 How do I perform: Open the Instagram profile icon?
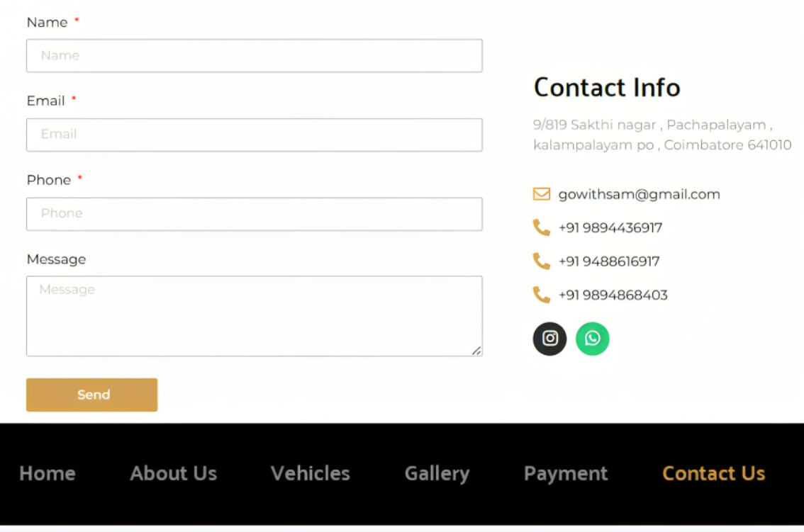(549, 339)
